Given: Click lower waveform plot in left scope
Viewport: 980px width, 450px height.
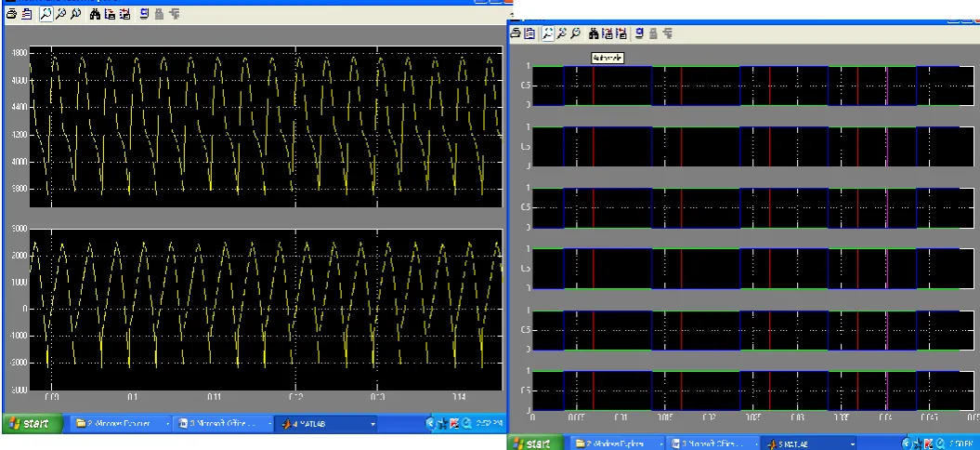Looking at the screenshot, I should 266,310.
